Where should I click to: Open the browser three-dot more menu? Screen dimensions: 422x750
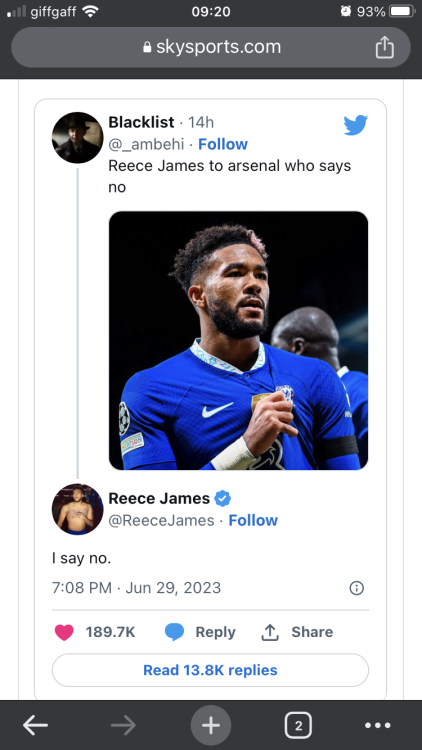click(x=378, y=726)
